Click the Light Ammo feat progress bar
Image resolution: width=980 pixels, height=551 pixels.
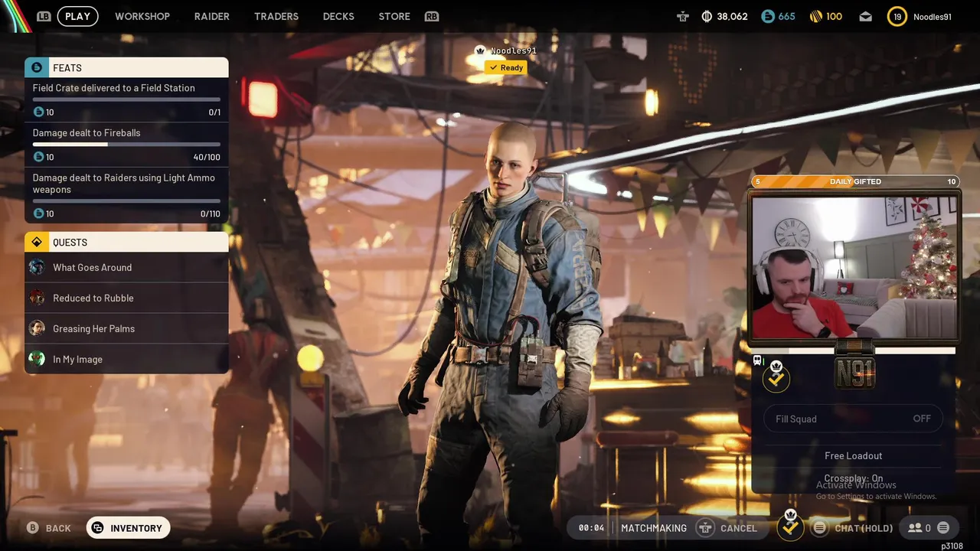coord(126,201)
